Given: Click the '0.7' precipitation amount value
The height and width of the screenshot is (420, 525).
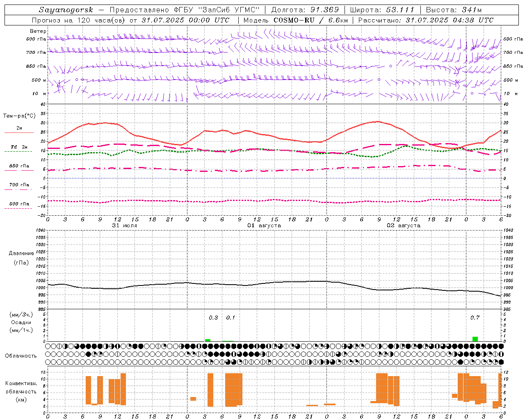Looking at the screenshot, I should coord(475,318).
